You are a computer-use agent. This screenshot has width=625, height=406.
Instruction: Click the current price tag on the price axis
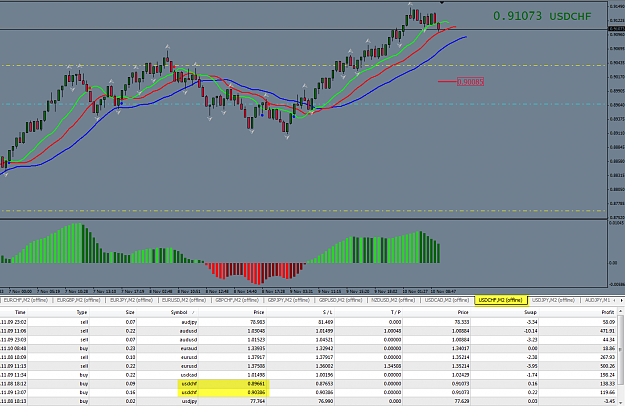click(x=616, y=29)
